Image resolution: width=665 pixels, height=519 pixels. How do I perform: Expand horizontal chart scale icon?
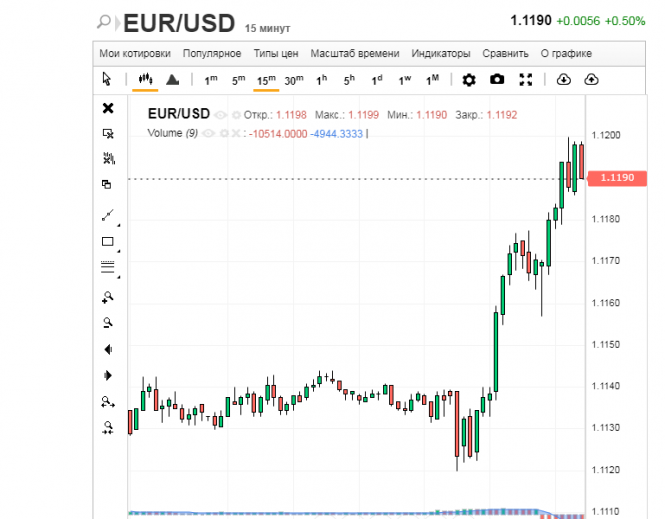coord(108,402)
